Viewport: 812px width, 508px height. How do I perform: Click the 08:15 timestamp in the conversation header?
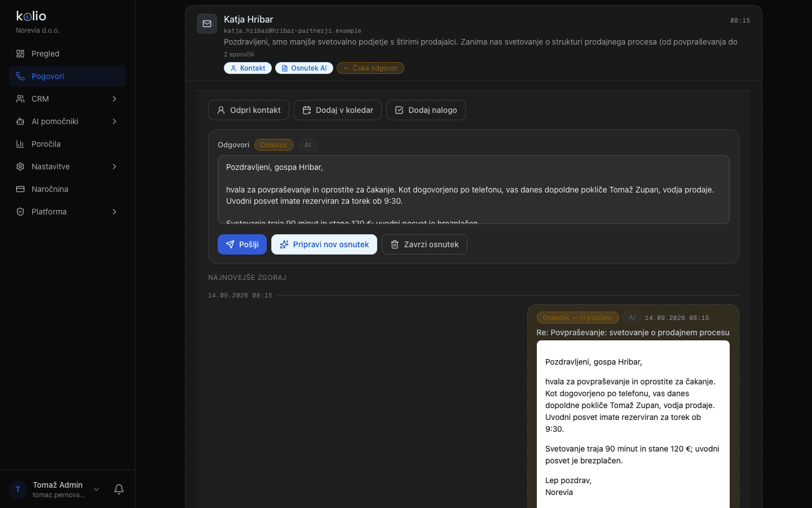pyautogui.click(x=740, y=20)
